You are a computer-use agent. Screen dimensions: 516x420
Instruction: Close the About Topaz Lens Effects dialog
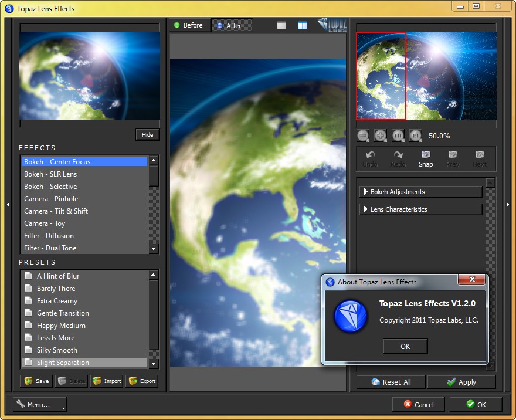click(471, 279)
